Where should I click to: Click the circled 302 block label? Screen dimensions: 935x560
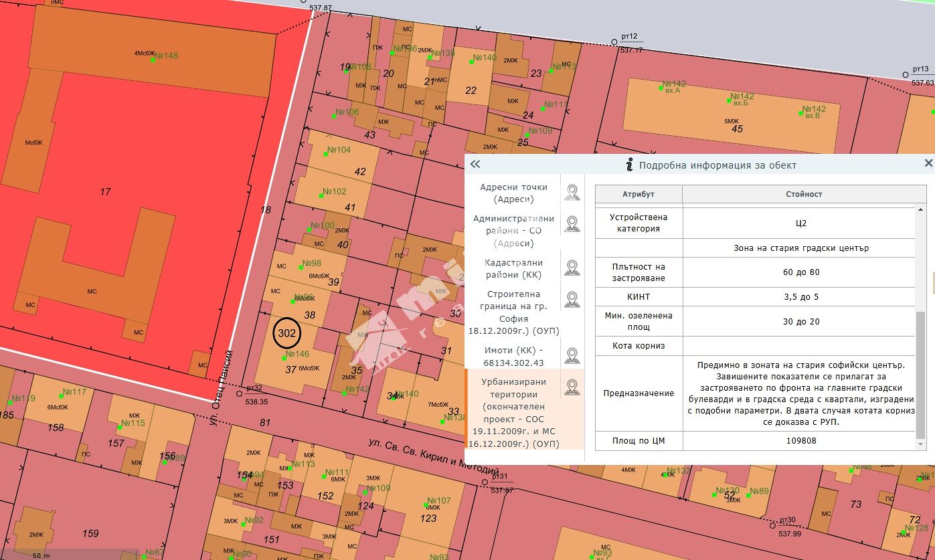point(287,333)
